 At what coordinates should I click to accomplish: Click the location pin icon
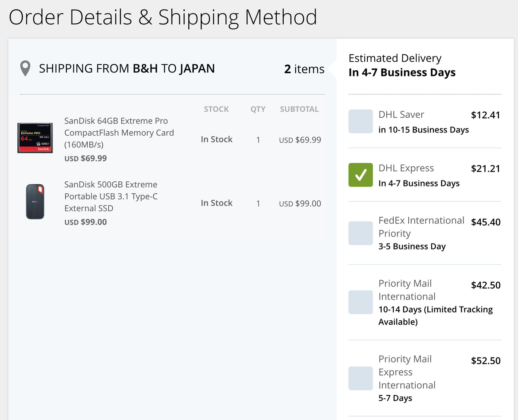pyautogui.click(x=25, y=69)
